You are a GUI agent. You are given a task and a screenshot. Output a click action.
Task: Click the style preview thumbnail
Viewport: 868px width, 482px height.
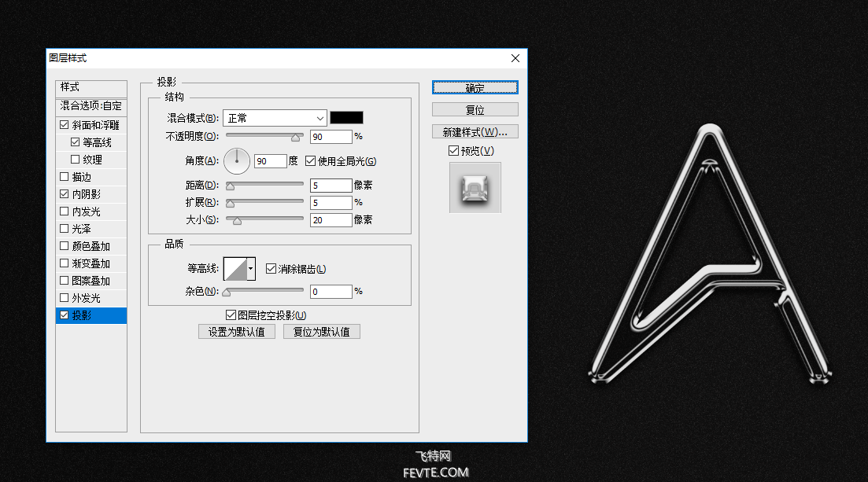[475, 187]
